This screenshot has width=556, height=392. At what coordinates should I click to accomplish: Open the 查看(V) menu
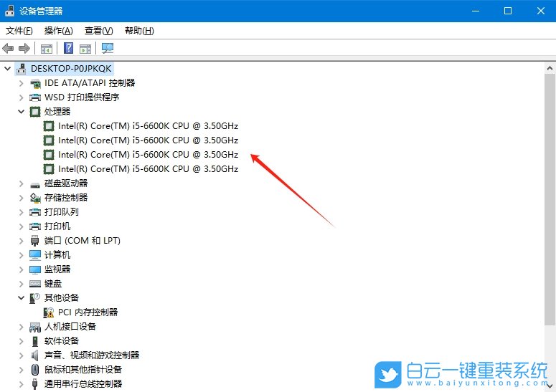[98, 31]
